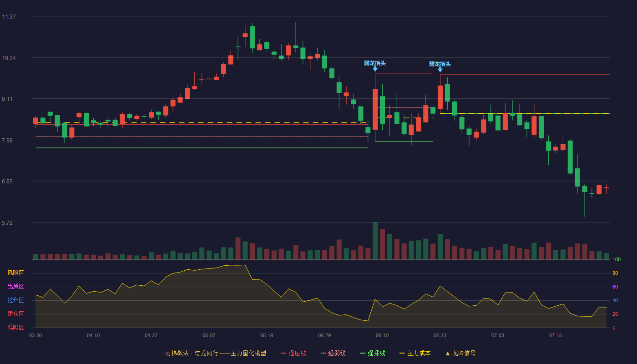The image size is (637, 364).
Task: Click the 04-22 date label
Action: [151, 335]
